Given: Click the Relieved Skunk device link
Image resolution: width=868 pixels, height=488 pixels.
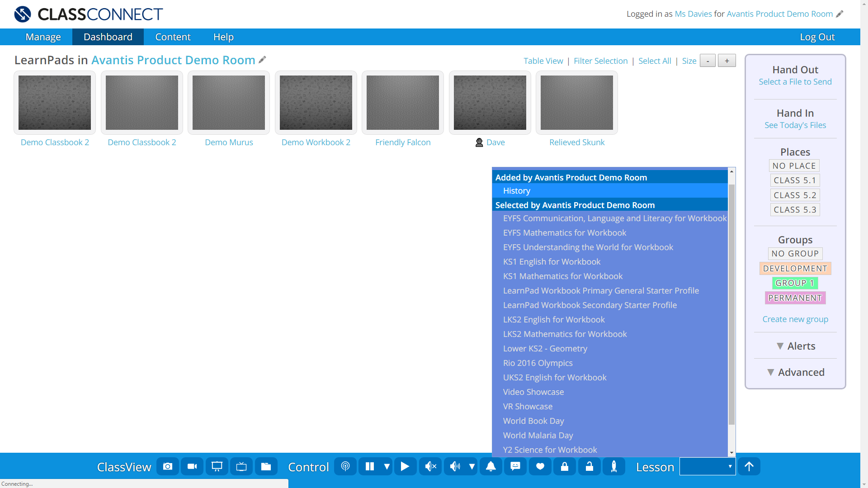Looking at the screenshot, I should (x=577, y=142).
